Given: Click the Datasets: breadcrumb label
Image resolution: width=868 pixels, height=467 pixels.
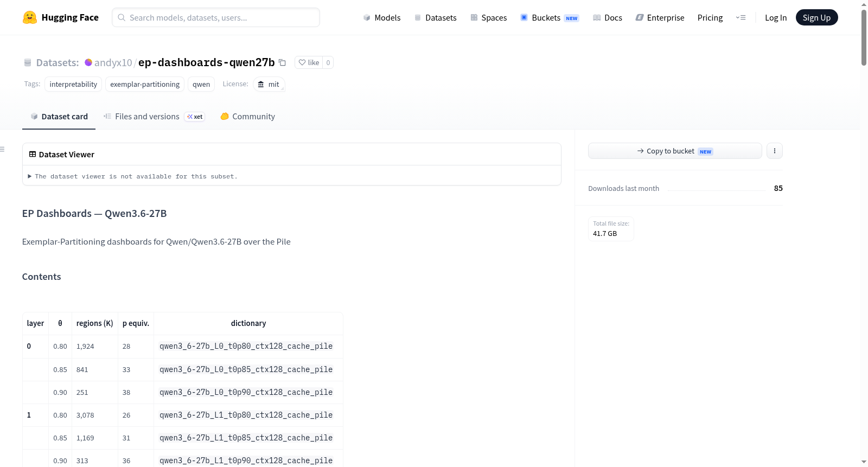Looking at the screenshot, I should click(x=58, y=62).
